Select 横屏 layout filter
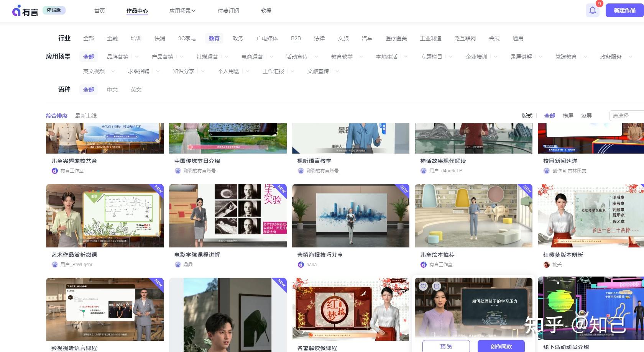 coord(568,115)
